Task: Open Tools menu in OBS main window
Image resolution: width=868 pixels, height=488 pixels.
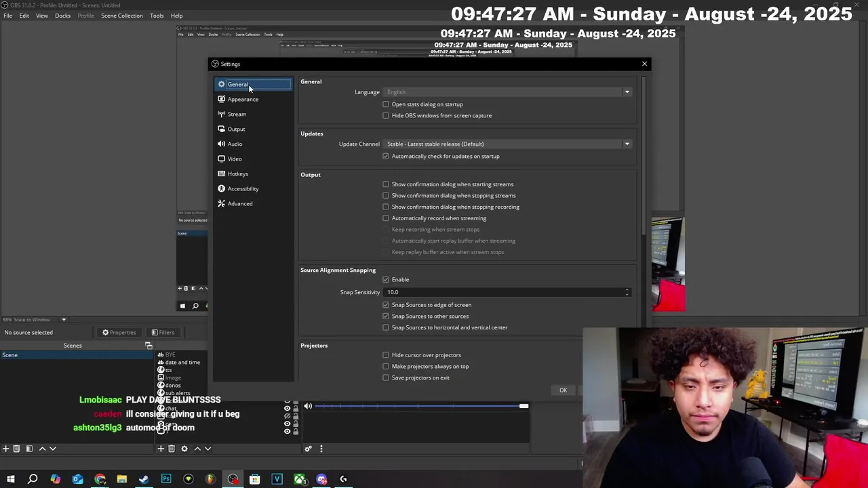Action: (x=157, y=16)
